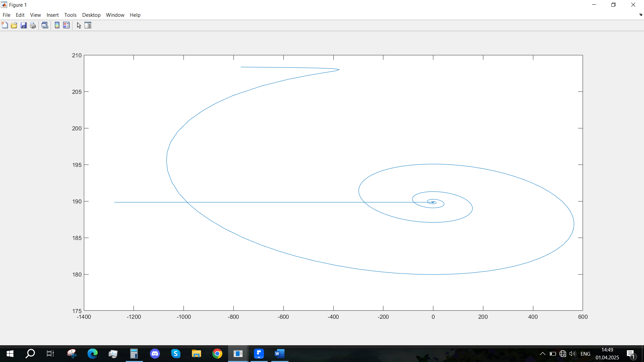Open the Tools menu

coord(70,15)
